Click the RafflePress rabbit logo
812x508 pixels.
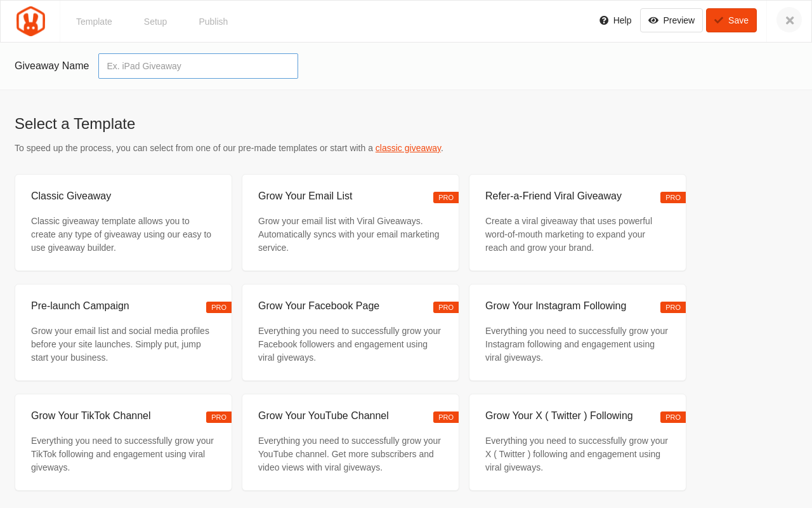(30, 21)
